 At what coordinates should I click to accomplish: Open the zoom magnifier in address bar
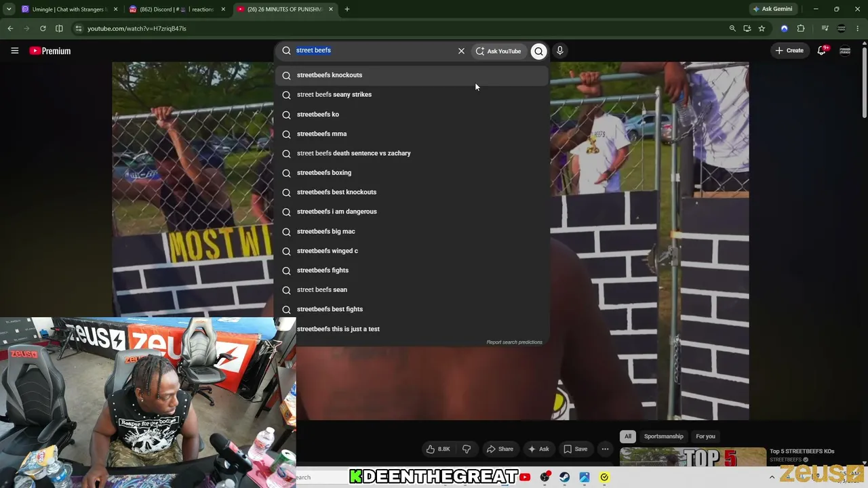pos(732,28)
